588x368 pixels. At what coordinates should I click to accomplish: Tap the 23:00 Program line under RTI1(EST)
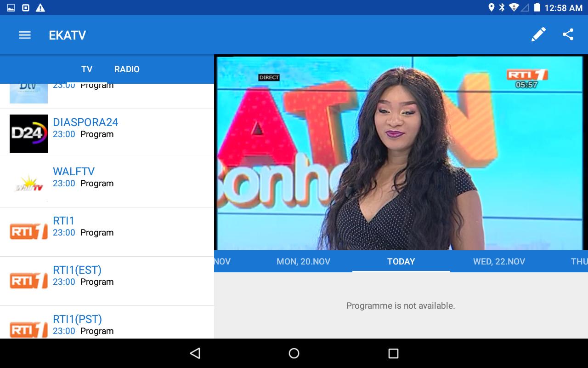(83, 282)
